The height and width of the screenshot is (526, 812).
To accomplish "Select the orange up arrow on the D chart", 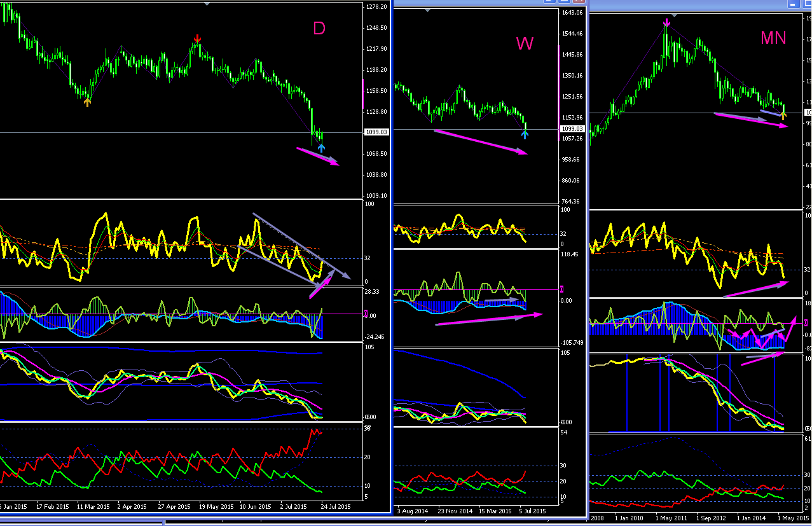I will click(x=87, y=100).
